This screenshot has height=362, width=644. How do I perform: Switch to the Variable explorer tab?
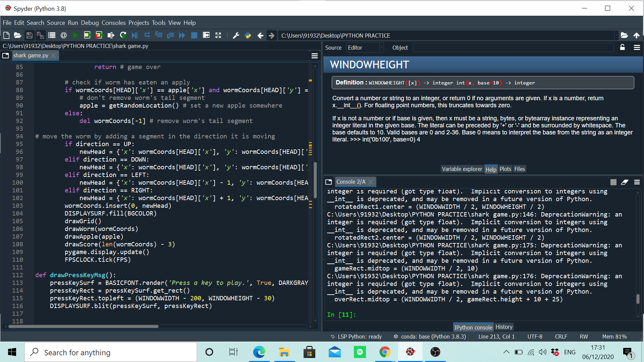pyautogui.click(x=462, y=169)
